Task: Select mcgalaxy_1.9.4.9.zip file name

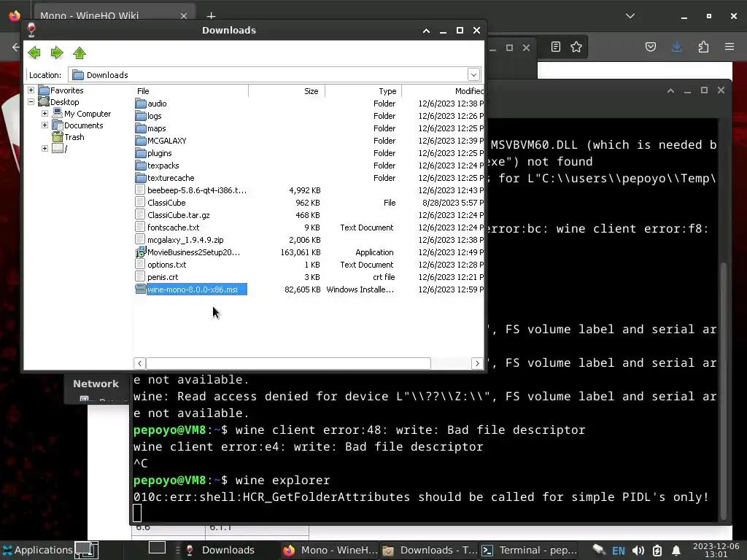Action: coord(185,240)
